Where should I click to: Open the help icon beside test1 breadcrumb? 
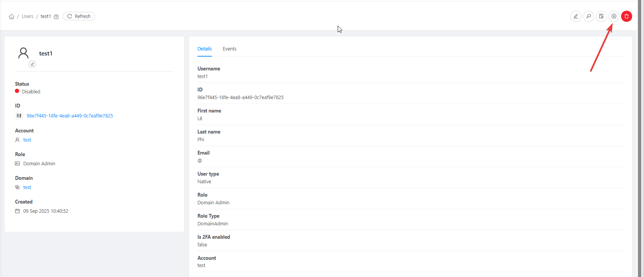pos(56,17)
